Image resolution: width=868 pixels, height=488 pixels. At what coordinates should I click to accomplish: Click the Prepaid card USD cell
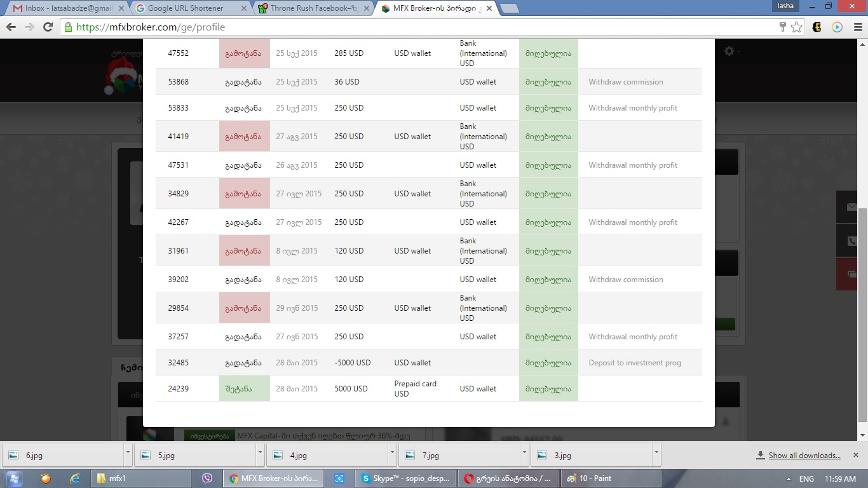click(416, 388)
